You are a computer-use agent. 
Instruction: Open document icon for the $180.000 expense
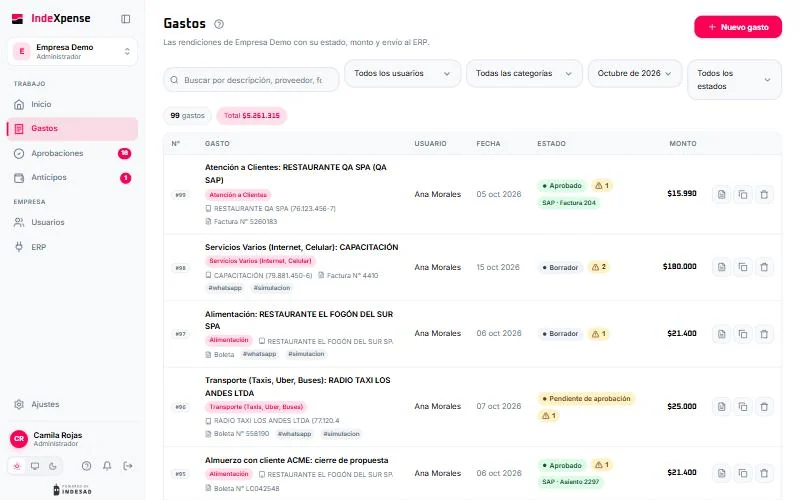(721, 267)
